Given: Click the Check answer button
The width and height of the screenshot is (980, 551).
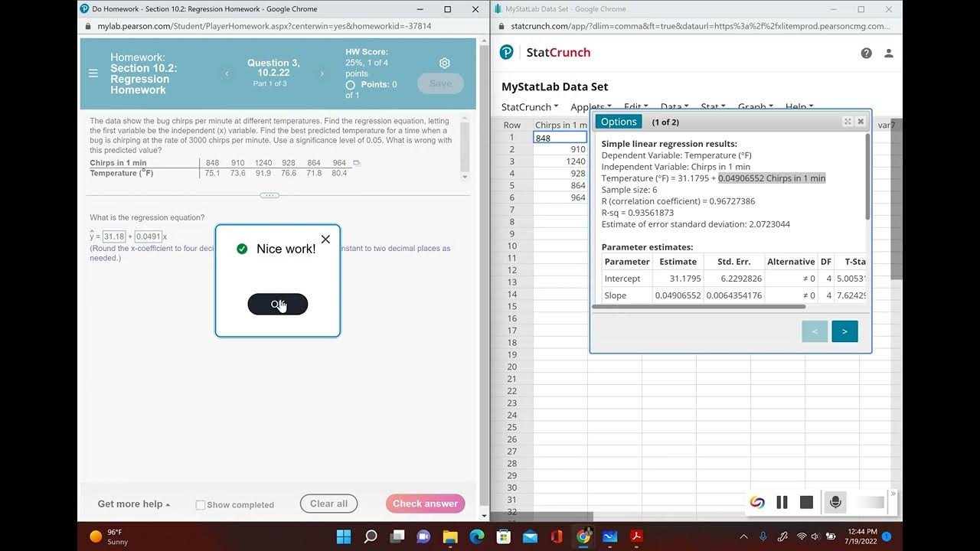Looking at the screenshot, I should click(425, 504).
